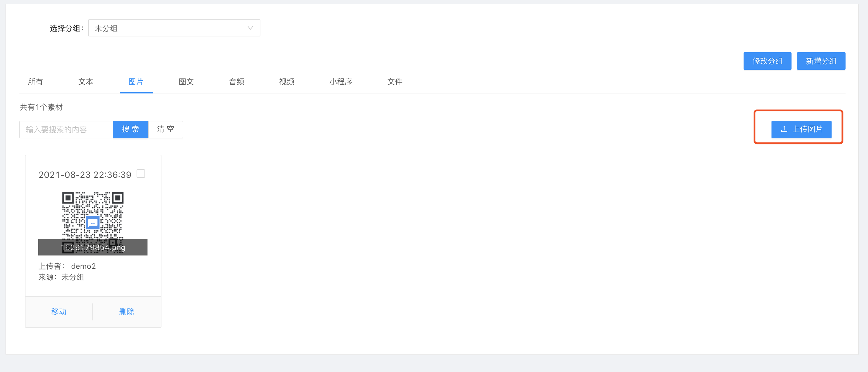Click the 新增分组 button

(x=821, y=61)
